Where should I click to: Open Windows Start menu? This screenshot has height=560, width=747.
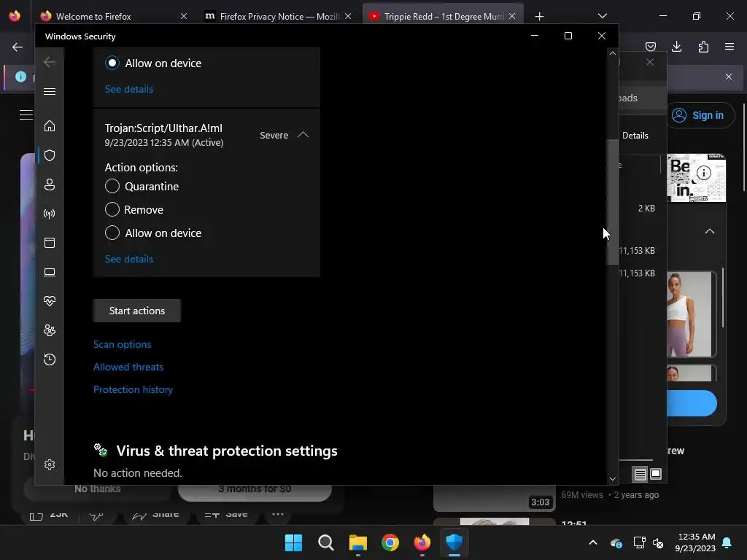click(293, 542)
